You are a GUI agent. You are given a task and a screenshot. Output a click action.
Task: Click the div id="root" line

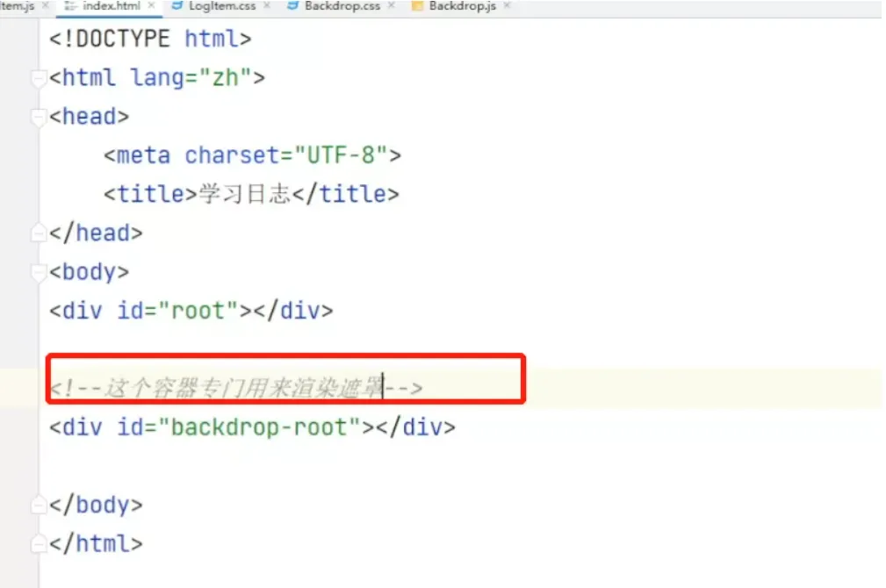pyautogui.click(x=191, y=311)
